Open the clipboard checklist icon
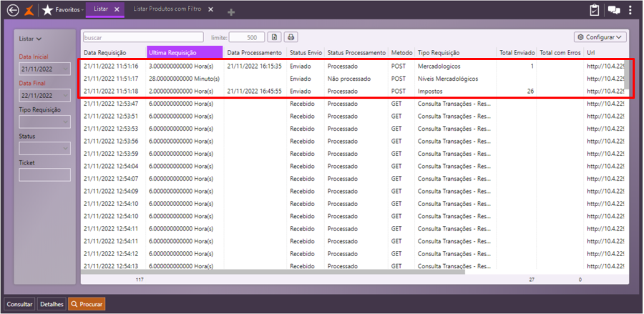The height and width of the screenshot is (314, 644). (x=594, y=10)
